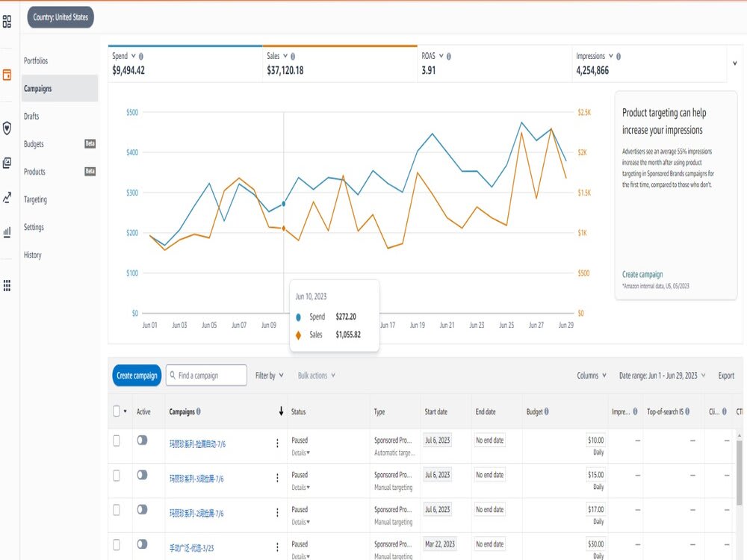The height and width of the screenshot is (560, 747).
Task: Click the info icon beside Budget column header
Action: click(547, 411)
